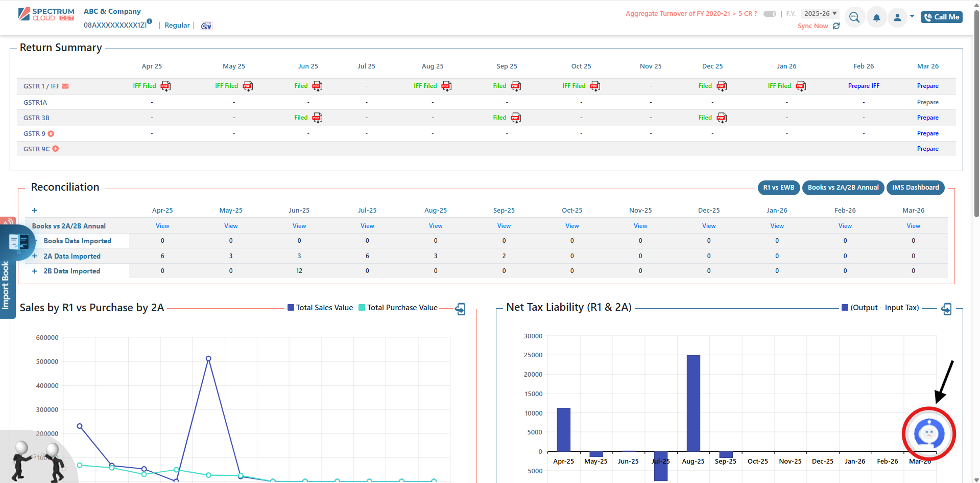Click the search magnifier icon in header

click(x=854, y=18)
